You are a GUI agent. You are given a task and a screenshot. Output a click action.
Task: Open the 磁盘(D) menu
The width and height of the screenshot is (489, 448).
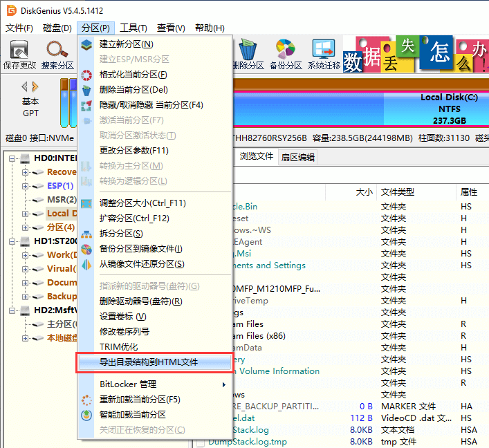pyautogui.click(x=57, y=28)
